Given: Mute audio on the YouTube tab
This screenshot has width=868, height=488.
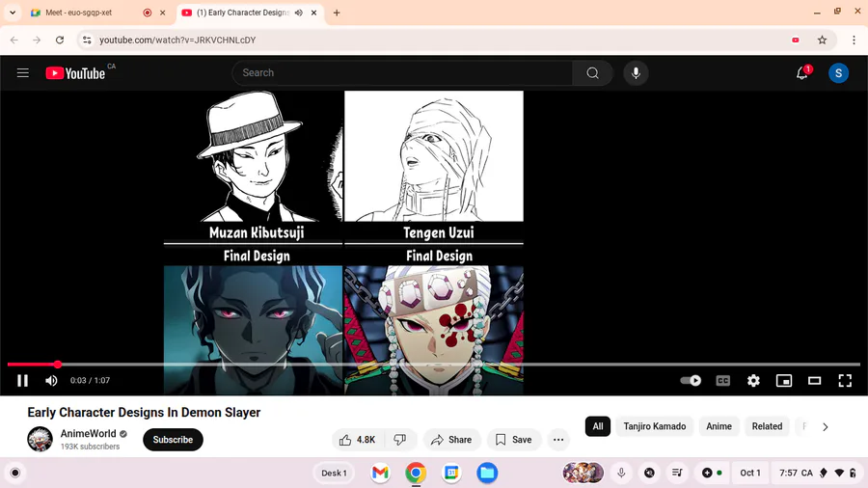Looking at the screenshot, I should coord(299,13).
